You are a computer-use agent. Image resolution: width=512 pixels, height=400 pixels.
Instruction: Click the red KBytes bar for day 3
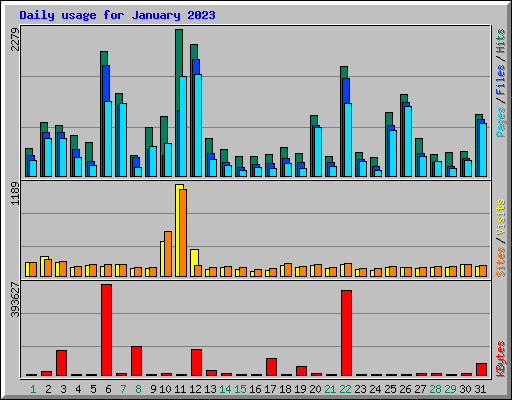tap(62, 363)
